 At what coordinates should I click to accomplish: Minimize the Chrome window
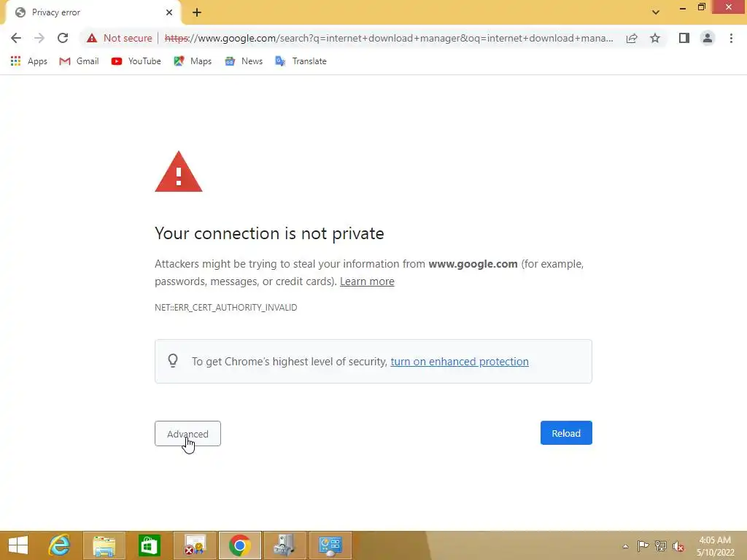click(x=683, y=7)
